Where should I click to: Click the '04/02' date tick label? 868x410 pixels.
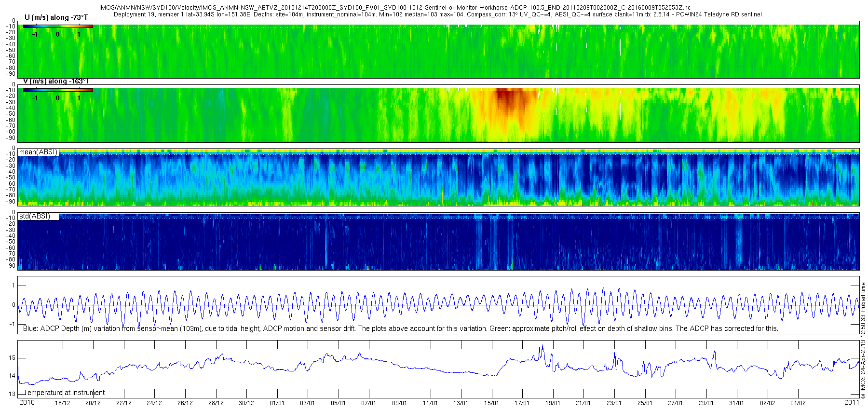pos(798,403)
